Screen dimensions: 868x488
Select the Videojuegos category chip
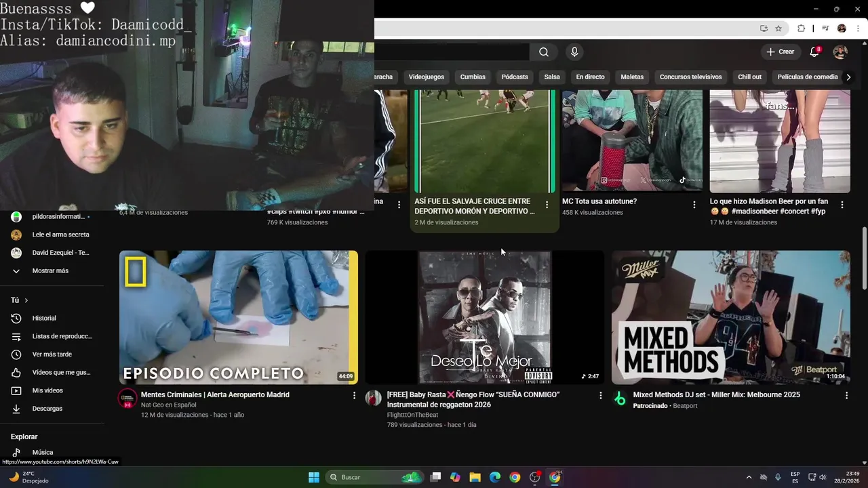click(x=427, y=77)
